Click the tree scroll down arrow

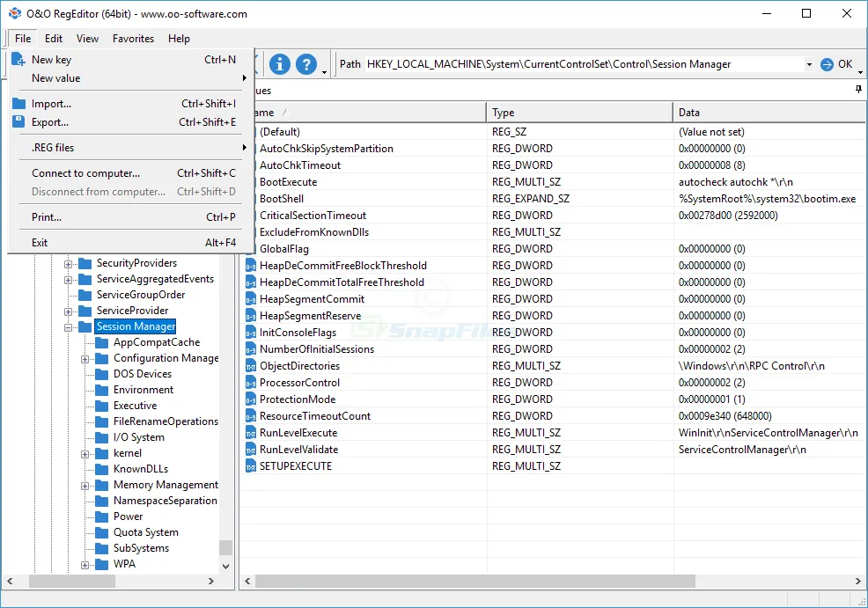[x=225, y=566]
